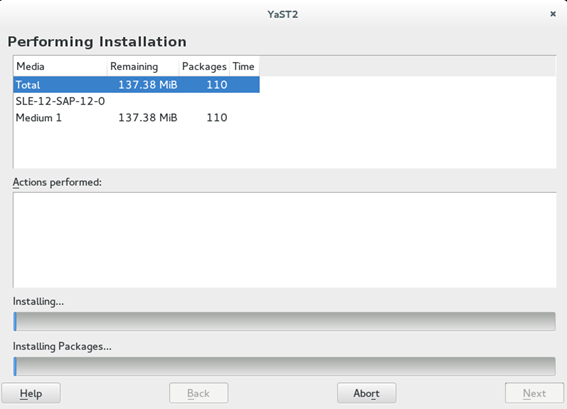The width and height of the screenshot is (567, 409).
Task: Select the Total row
Action: 137,85
